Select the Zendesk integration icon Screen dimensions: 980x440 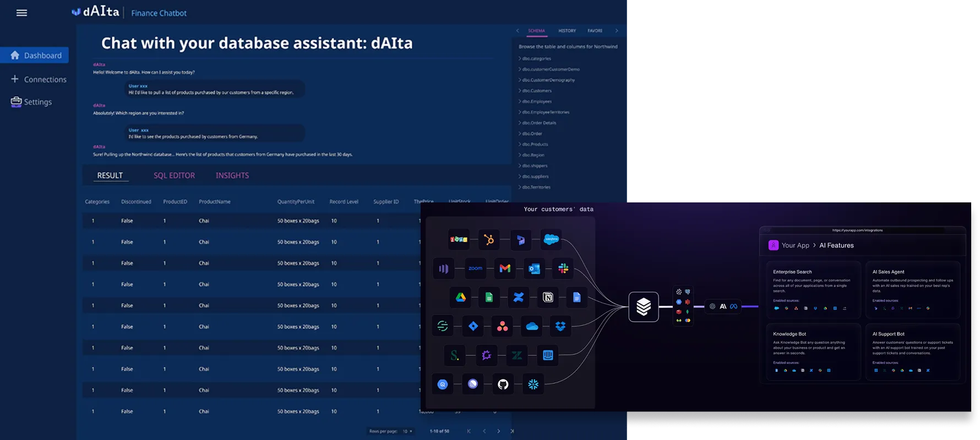coord(517,355)
